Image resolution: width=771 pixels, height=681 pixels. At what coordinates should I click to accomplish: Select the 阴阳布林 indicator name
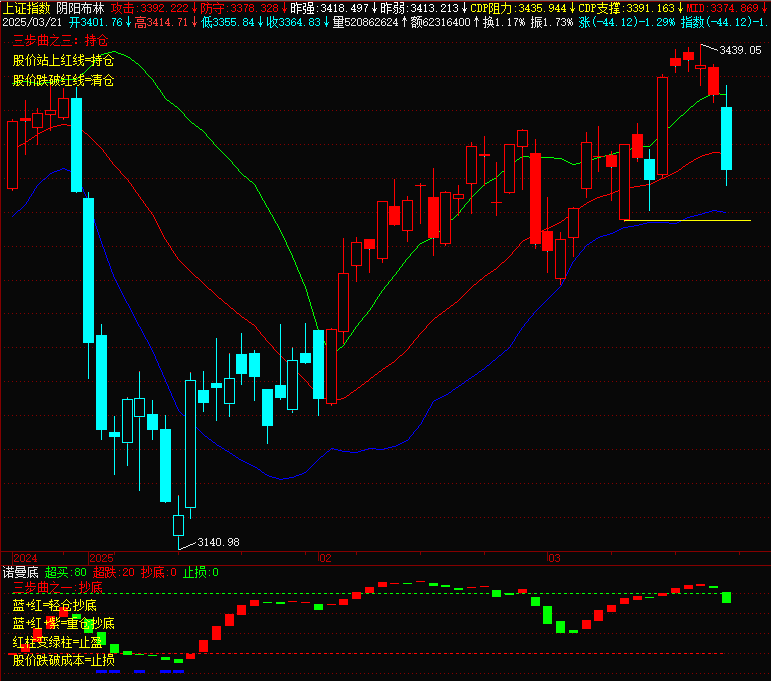click(x=80, y=7)
